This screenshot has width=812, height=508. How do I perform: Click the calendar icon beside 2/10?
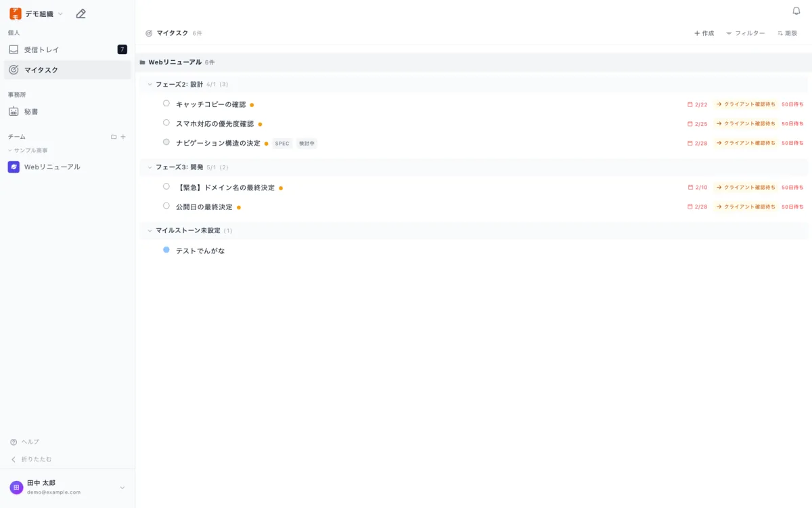click(x=690, y=187)
